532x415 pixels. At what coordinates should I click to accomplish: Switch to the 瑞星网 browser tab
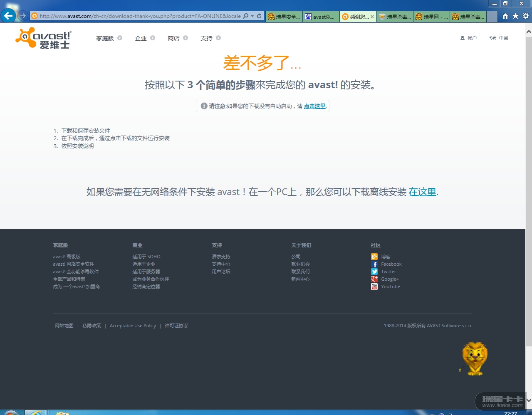431,17
